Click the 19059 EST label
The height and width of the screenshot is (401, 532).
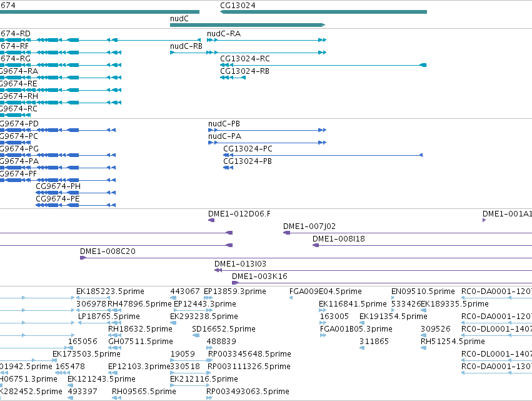pyautogui.click(x=183, y=354)
